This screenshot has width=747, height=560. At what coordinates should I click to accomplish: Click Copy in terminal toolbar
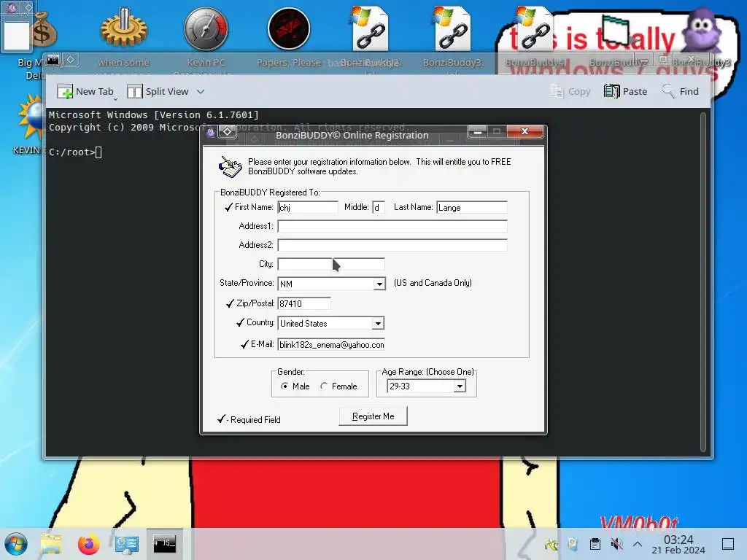click(570, 91)
